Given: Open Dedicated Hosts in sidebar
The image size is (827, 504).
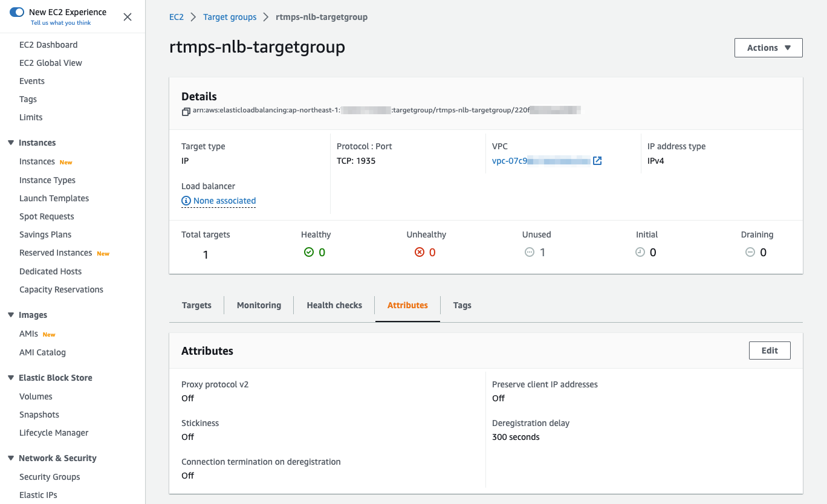Looking at the screenshot, I should (50, 271).
